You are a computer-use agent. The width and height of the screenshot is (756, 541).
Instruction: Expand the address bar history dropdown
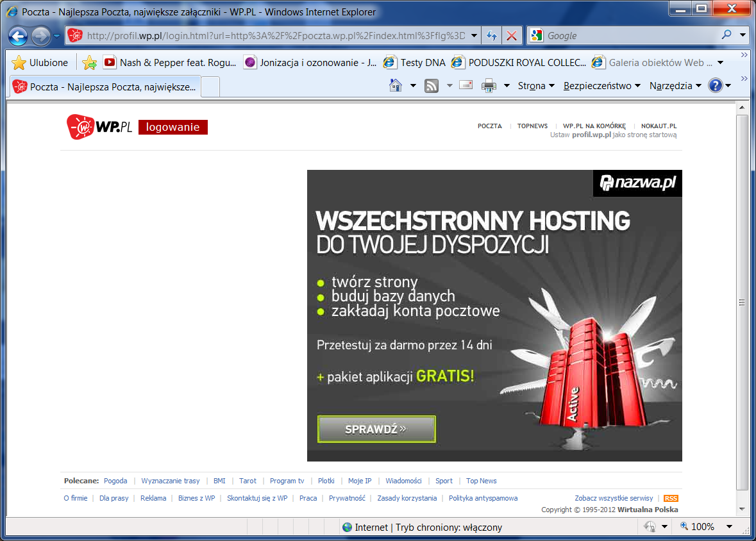(474, 36)
